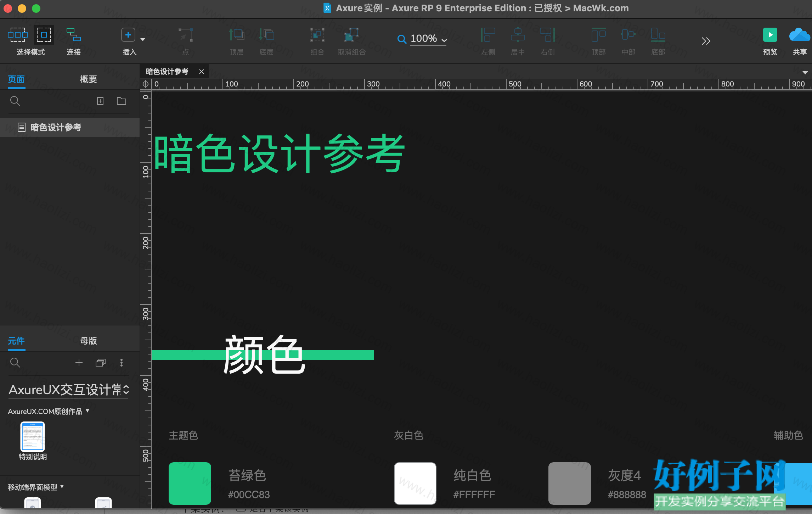
Task: Align 底部 bottom icon
Action: point(658,35)
